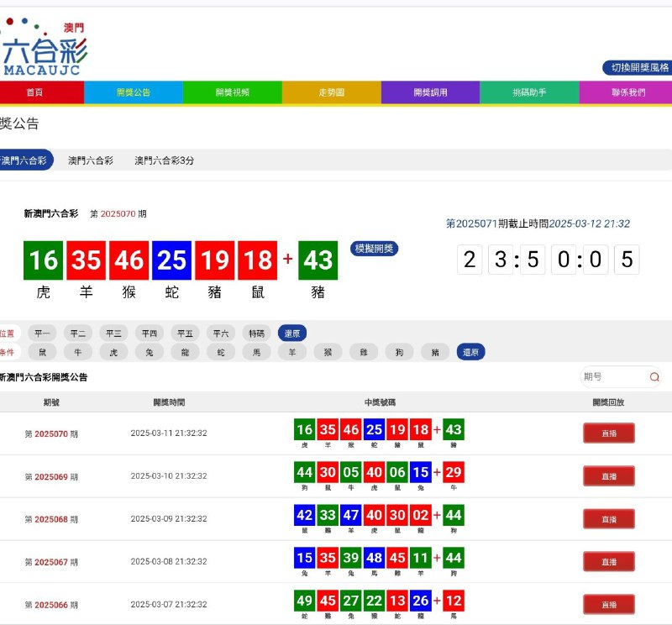
Task: Select the 龍 zodiac filter
Action: (x=185, y=352)
